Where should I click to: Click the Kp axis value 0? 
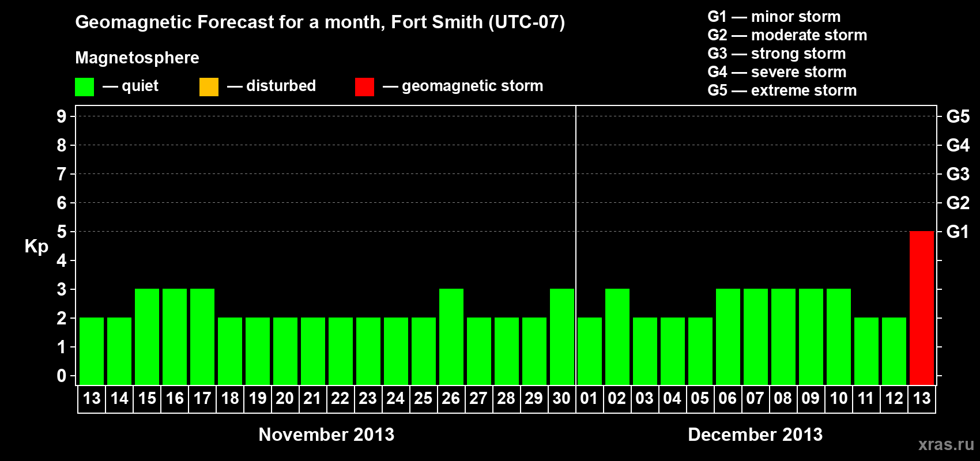(62, 376)
